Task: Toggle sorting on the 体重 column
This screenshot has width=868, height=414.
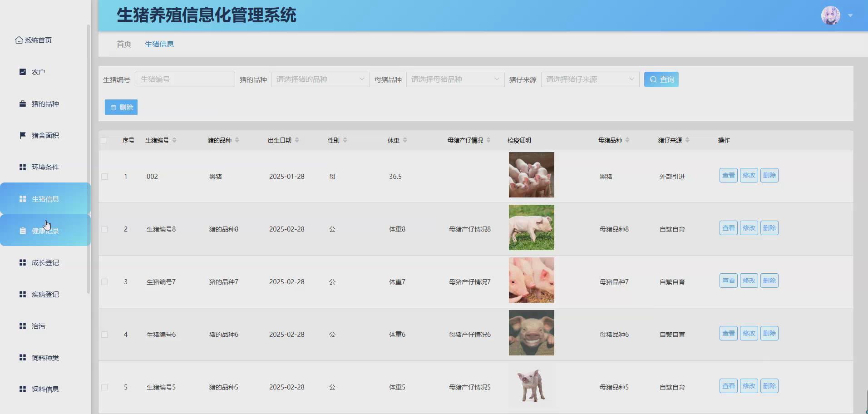Action: click(x=405, y=140)
